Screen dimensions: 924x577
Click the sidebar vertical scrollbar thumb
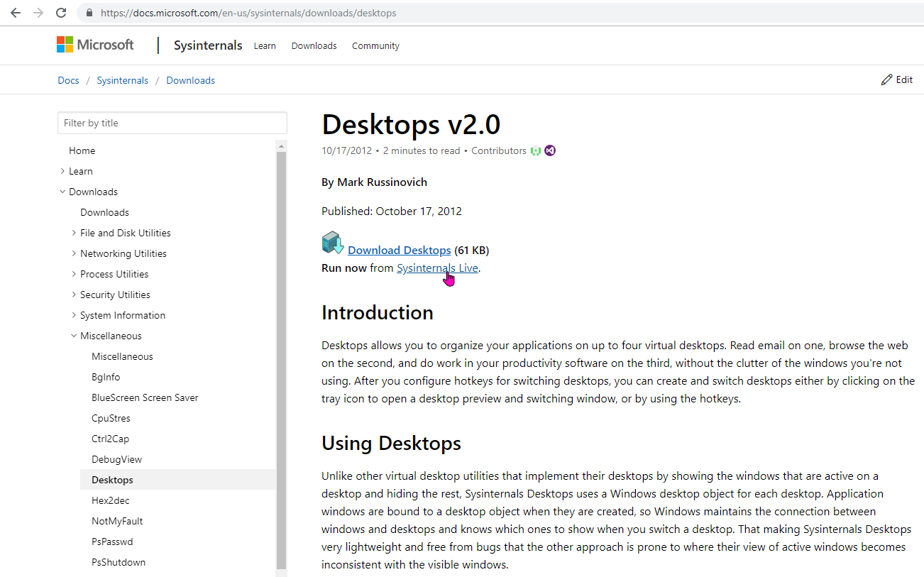click(x=282, y=361)
